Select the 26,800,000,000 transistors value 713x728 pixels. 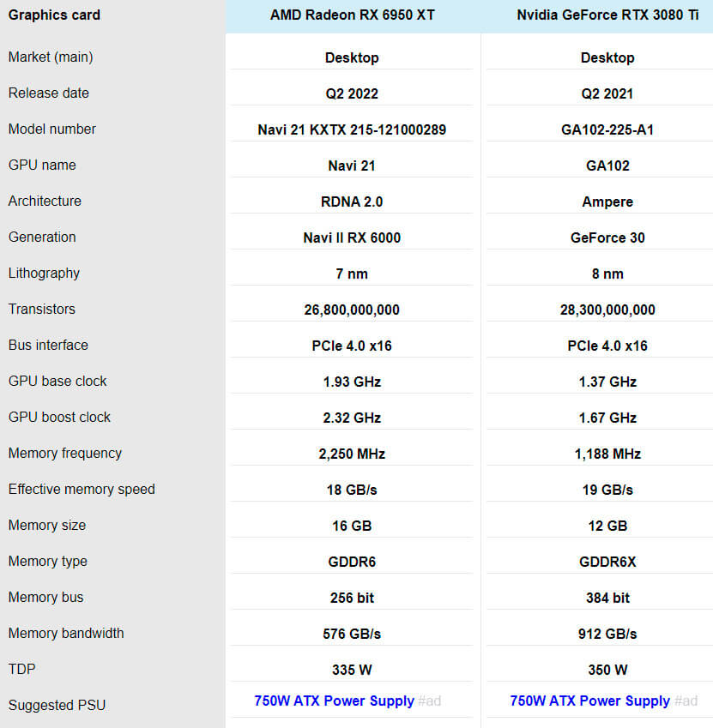point(352,310)
